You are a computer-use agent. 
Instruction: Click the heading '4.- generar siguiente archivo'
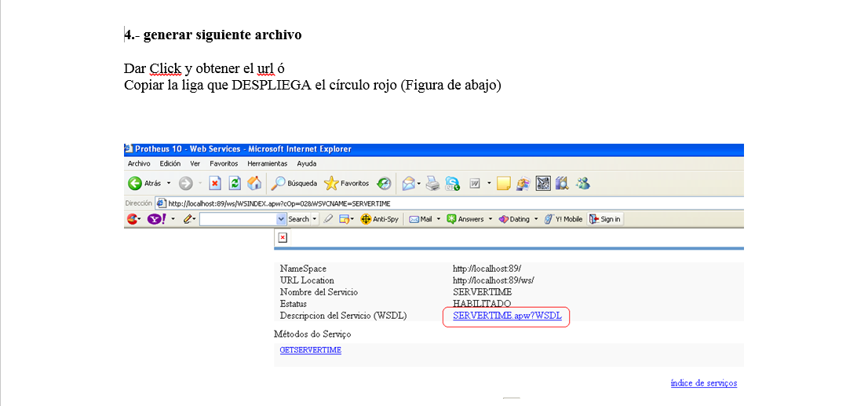(213, 35)
